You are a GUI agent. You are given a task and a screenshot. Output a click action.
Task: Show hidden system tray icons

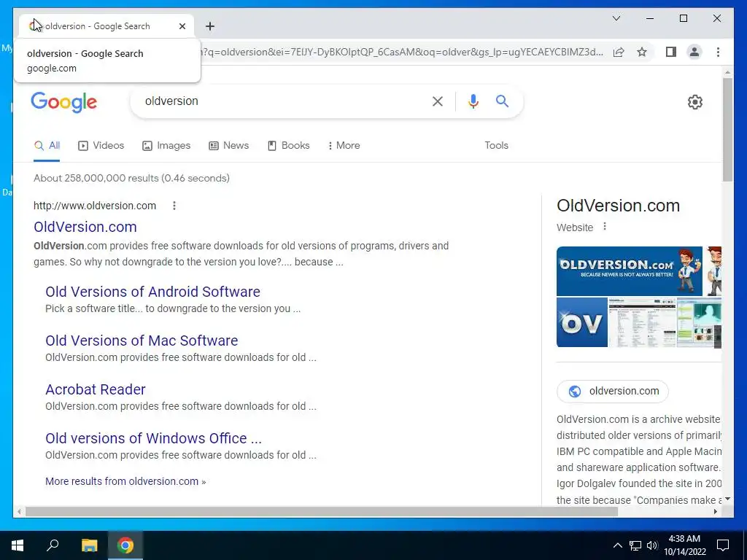click(x=617, y=545)
